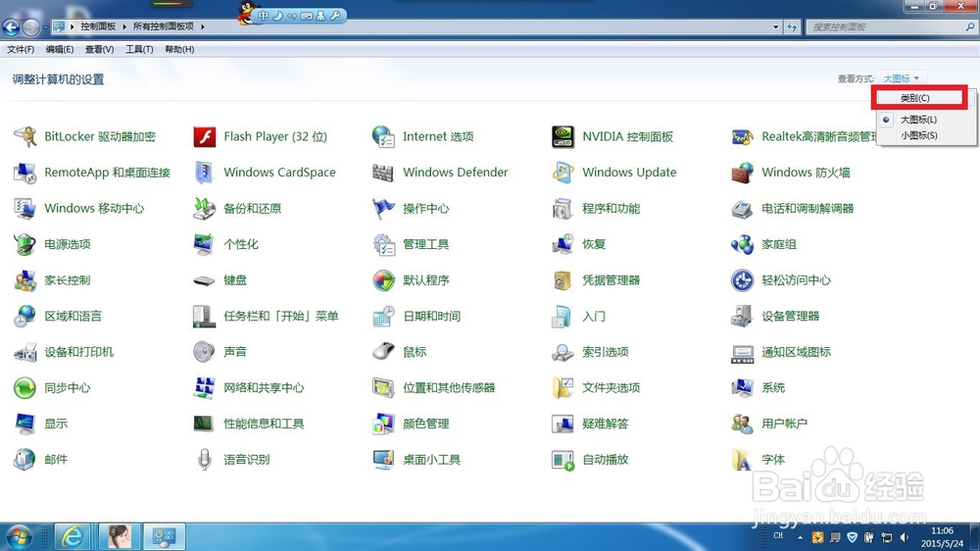Open the 编辑(E) menu

(x=60, y=49)
